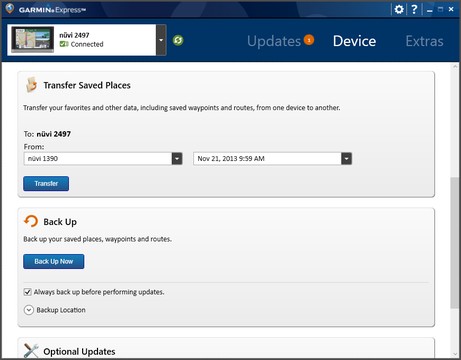Switch to the Device tab
The height and width of the screenshot is (360, 461).
pyautogui.click(x=354, y=41)
